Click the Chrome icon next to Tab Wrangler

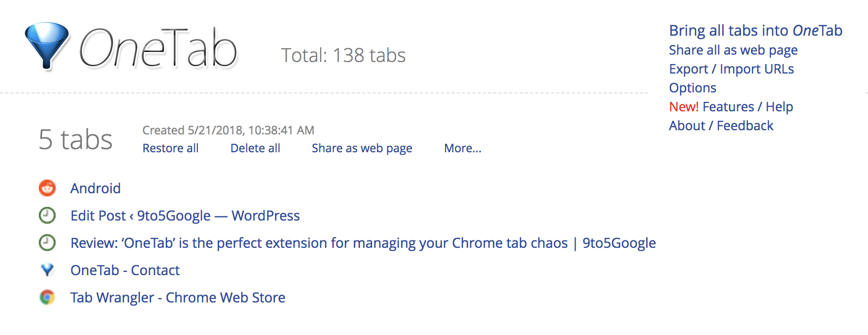coord(47,297)
